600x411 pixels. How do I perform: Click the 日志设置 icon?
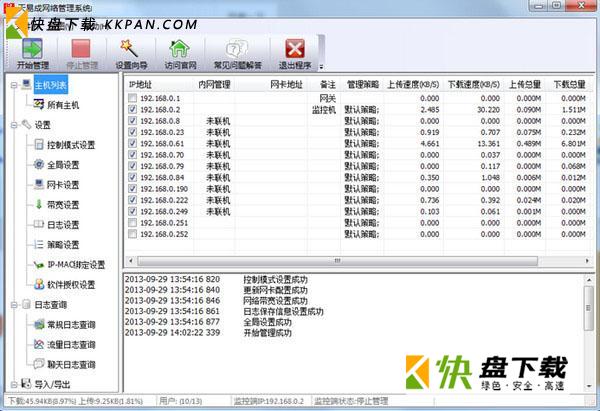tap(39, 224)
